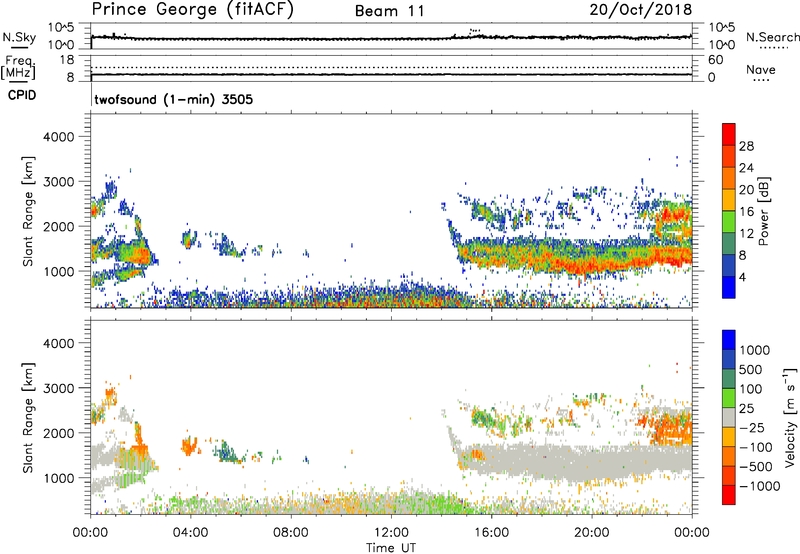Screen dimensions: 800x554
Task: Select the "Beam 11" label
Action: [x=390, y=11]
